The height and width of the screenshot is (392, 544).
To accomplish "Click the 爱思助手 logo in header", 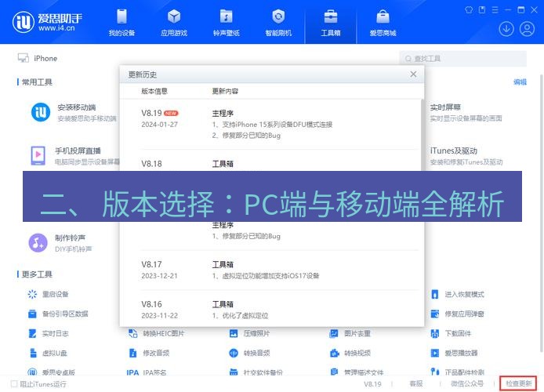I will click(x=48, y=21).
